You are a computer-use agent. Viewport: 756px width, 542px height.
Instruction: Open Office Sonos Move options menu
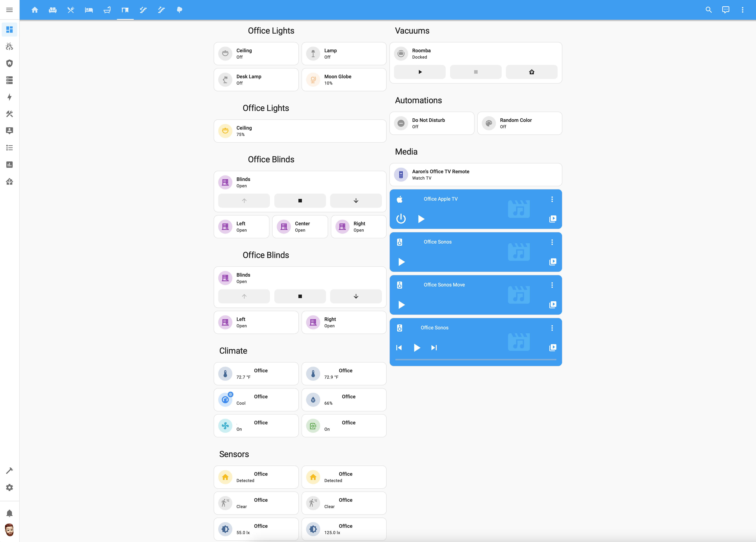tap(552, 285)
